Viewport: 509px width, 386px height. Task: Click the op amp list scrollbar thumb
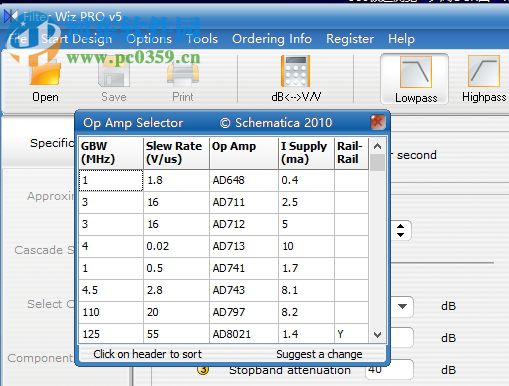tap(377, 162)
